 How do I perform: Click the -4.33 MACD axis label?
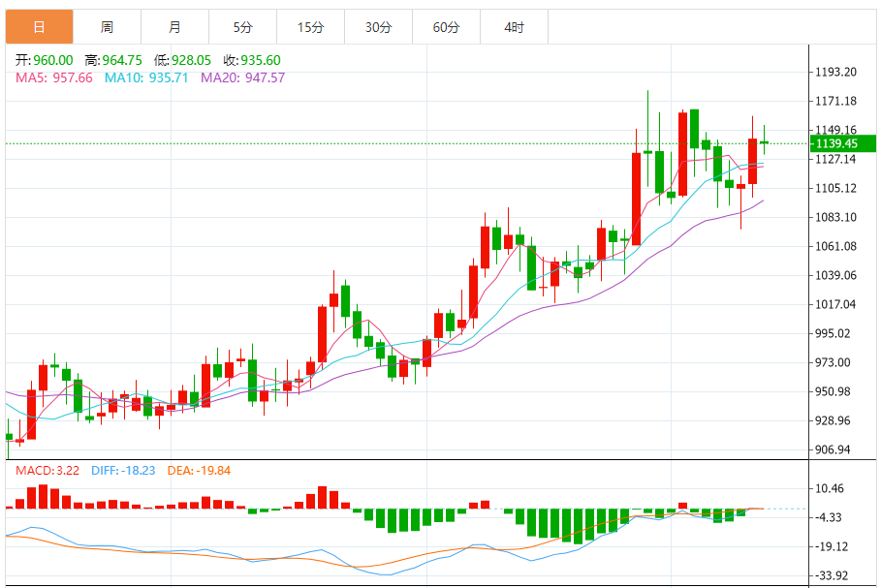coord(829,517)
